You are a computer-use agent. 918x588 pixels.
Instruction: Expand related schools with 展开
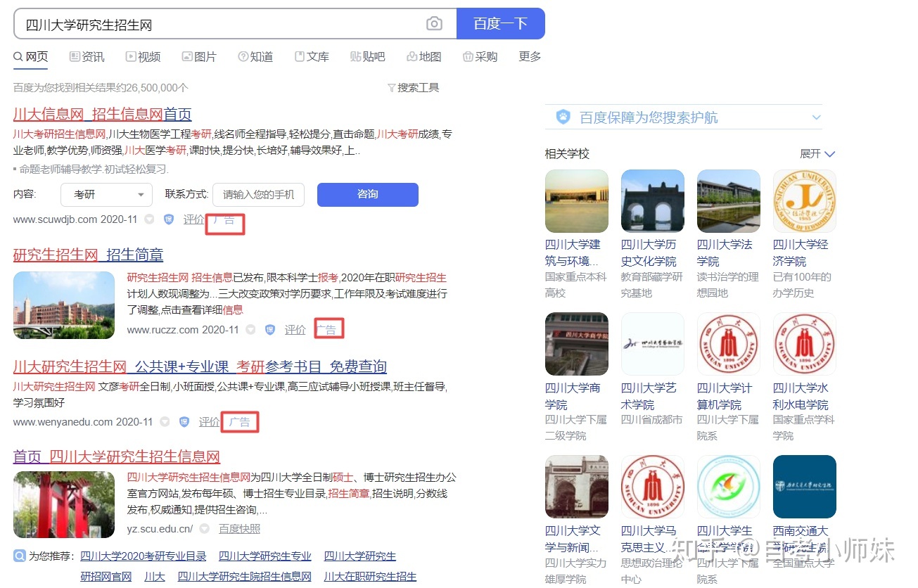tap(817, 153)
